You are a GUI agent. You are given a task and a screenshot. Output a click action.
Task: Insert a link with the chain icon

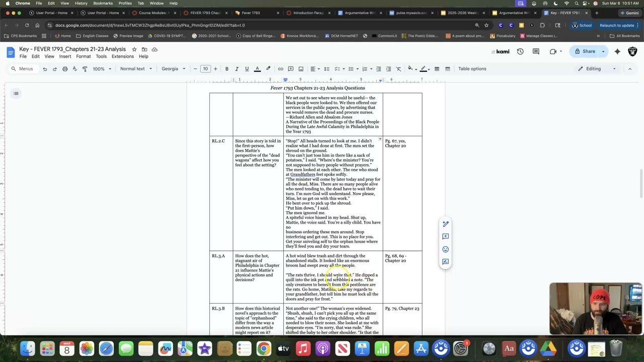pyautogui.click(x=281, y=69)
